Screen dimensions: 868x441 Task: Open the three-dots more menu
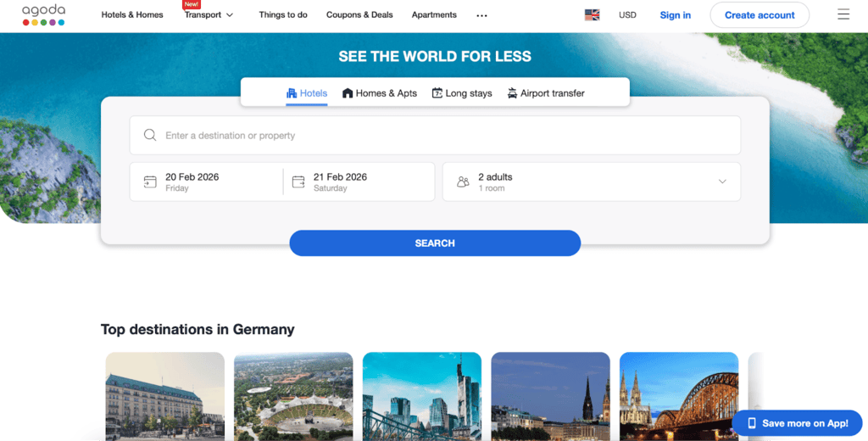click(481, 15)
